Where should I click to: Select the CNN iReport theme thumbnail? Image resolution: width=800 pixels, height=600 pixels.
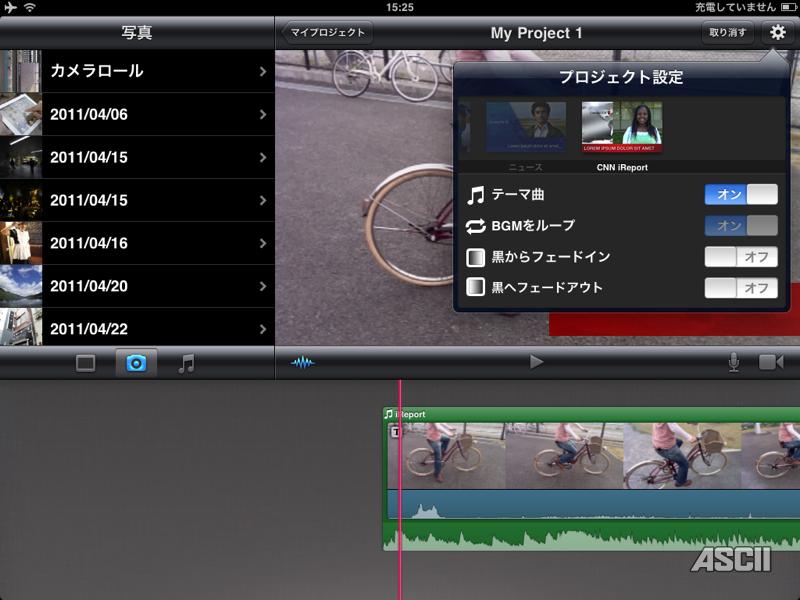pyautogui.click(x=621, y=127)
